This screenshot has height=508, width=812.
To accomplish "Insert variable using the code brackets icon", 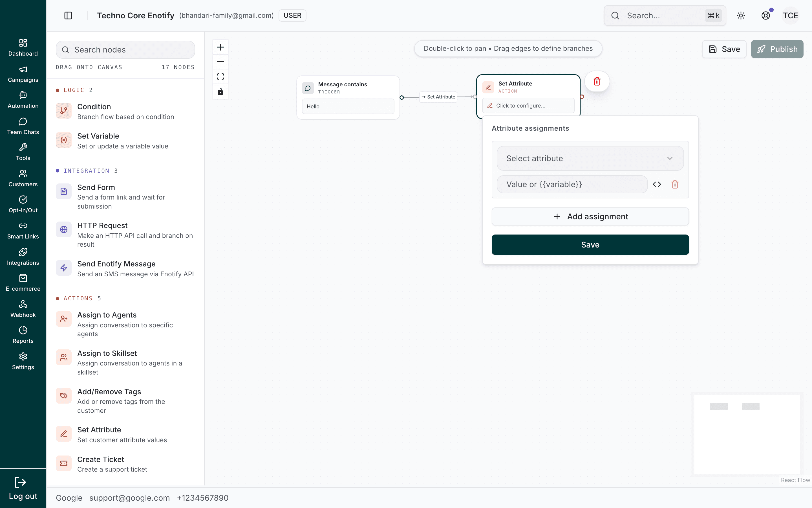I will pyautogui.click(x=657, y=184).
